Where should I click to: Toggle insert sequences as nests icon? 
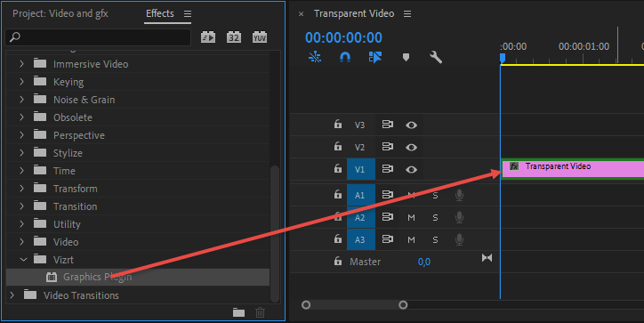click(315, 57)
